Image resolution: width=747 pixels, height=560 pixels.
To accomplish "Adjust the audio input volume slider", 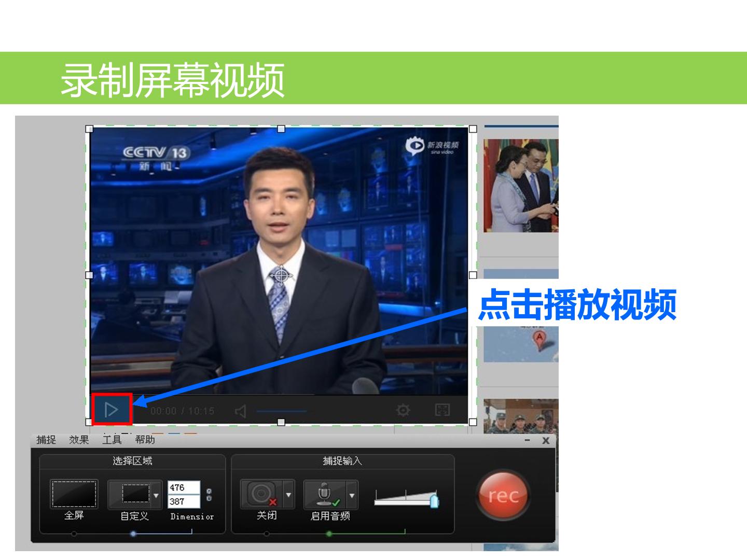I will [x=407, y=498].
